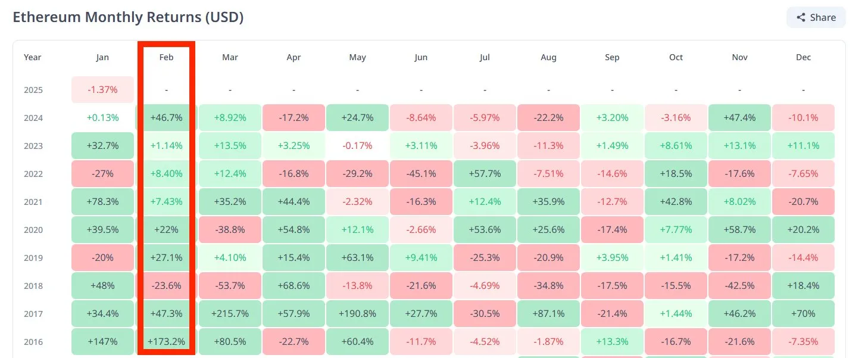Viewport: 868px width, 358px height.
Task: Click the 2025 year row label
Action: pyautogui.click(x=33, y=89)
